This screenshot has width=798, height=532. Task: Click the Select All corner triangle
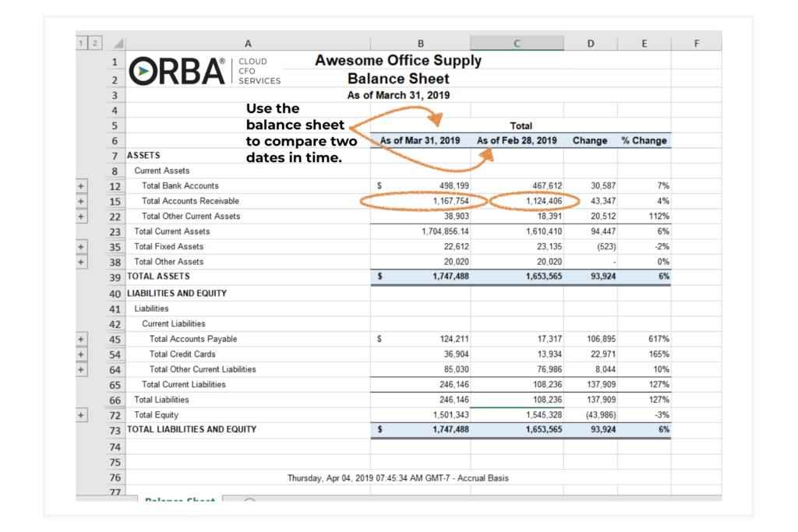[115, 44]
